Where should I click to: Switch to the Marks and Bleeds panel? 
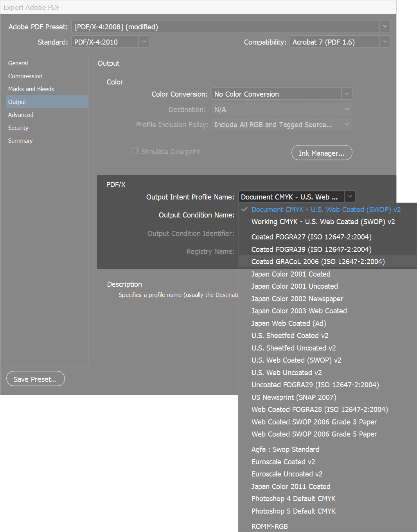31,89
